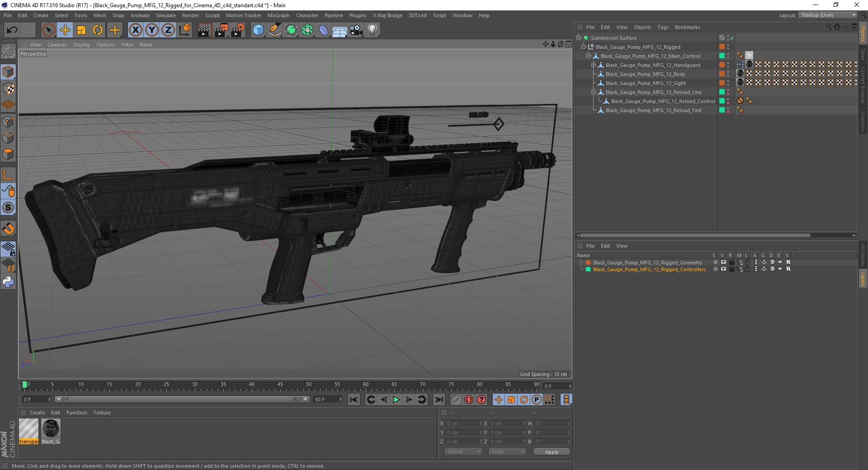
Task: Select the Black_G material thumbnail
Action: (51, 431)
